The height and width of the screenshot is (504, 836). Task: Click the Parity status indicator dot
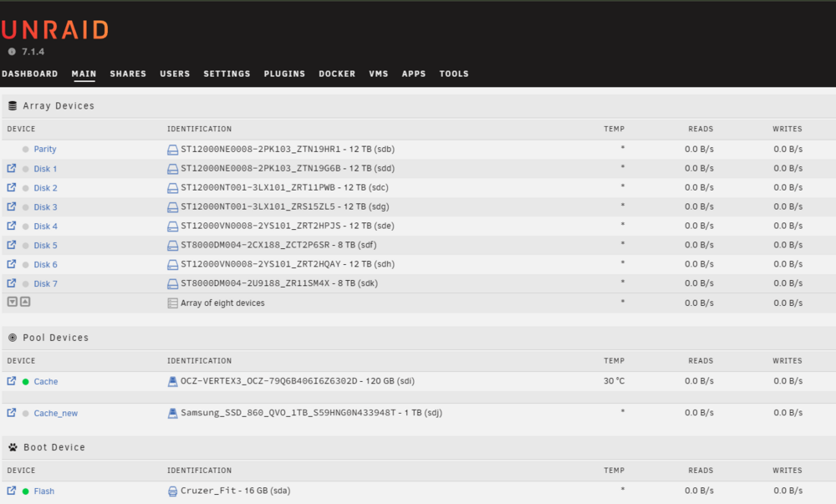tap(26, 150)
